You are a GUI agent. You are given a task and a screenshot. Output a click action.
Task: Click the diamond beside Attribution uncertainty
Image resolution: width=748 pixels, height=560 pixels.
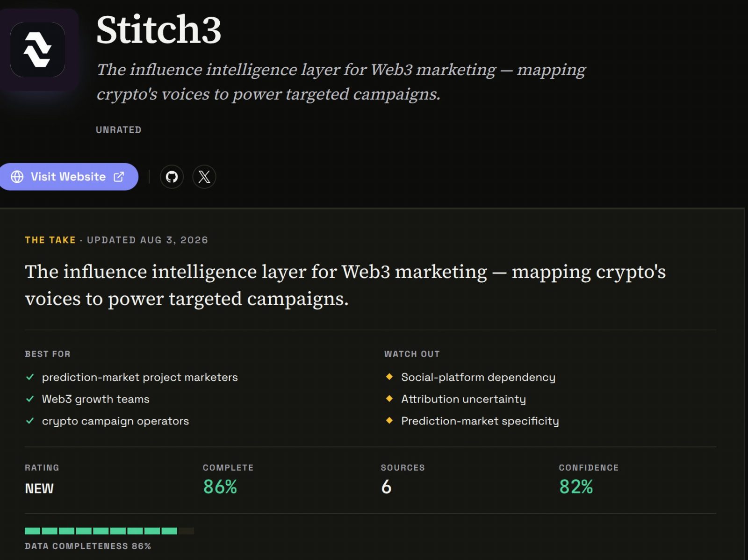click(389, 398)
